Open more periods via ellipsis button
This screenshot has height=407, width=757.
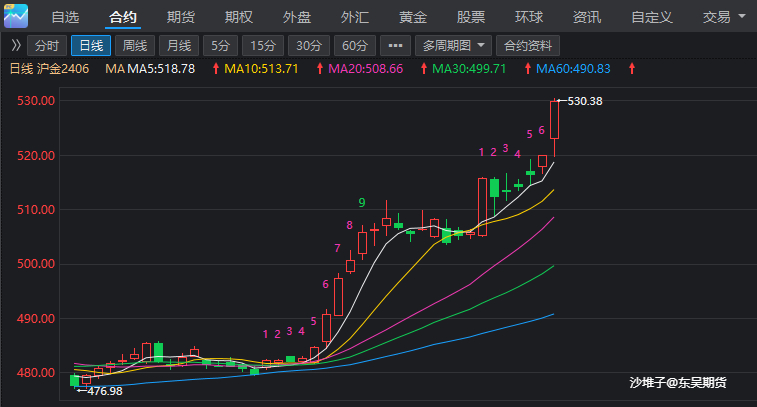pos(395,46)
